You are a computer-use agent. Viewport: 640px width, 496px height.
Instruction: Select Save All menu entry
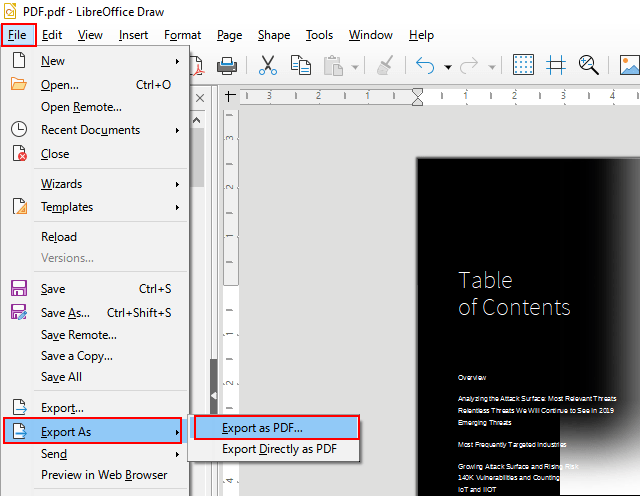click(x=94, y=377)
